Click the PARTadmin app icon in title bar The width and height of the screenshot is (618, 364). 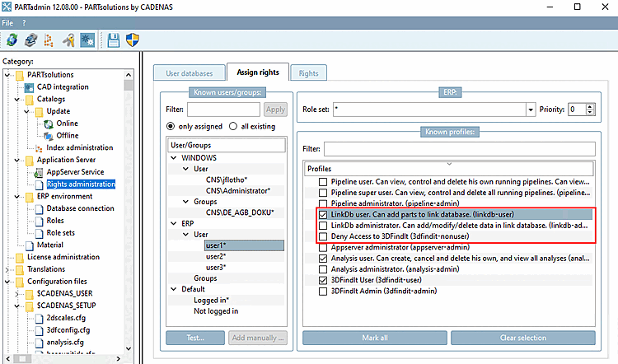pos(7,7)
